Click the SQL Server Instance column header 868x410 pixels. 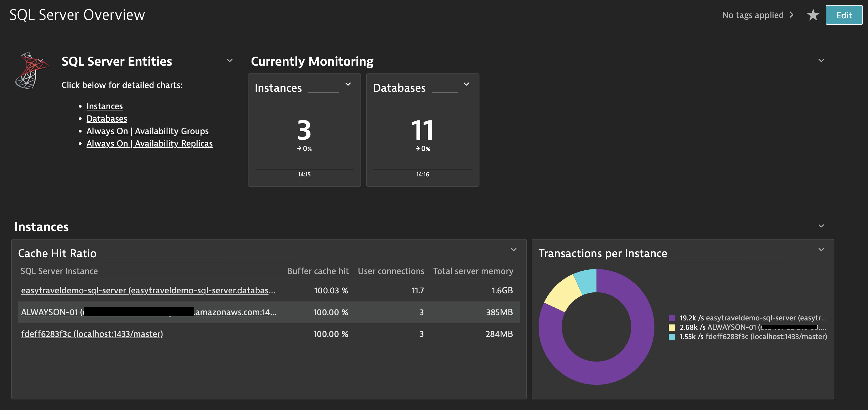tap(59, 271)
